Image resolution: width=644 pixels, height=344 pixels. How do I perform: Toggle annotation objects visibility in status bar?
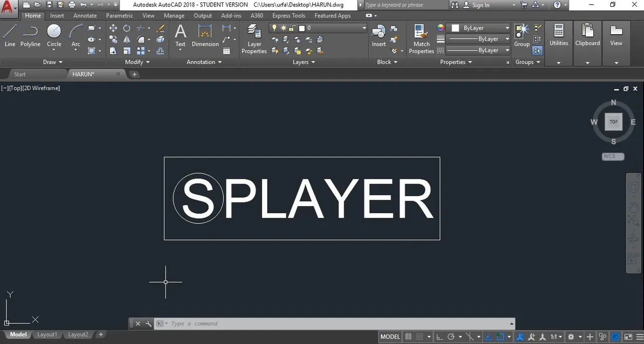pyautogui.click(x=520, y=336)
